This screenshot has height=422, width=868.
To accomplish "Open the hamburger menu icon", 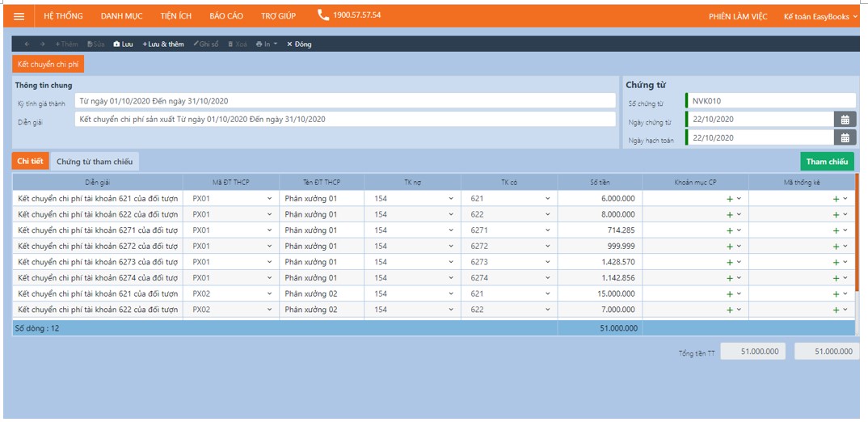I will click(19, 16).
